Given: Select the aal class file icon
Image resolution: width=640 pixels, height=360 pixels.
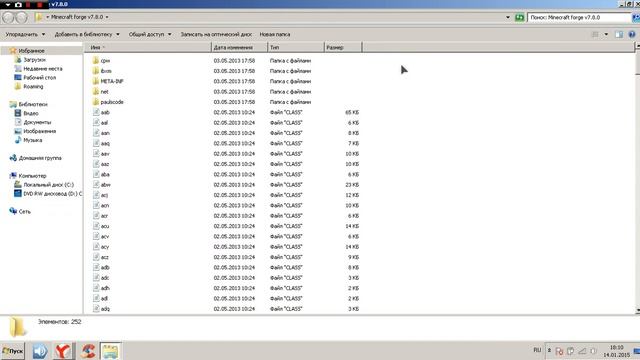Looking at the screenshot, I should coord(96,122).
